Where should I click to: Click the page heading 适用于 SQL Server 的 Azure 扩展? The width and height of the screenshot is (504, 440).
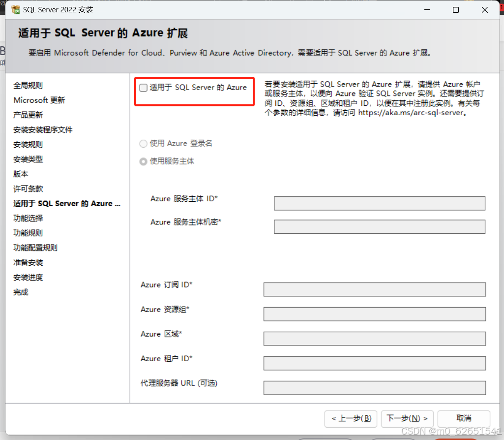[103, 33]
